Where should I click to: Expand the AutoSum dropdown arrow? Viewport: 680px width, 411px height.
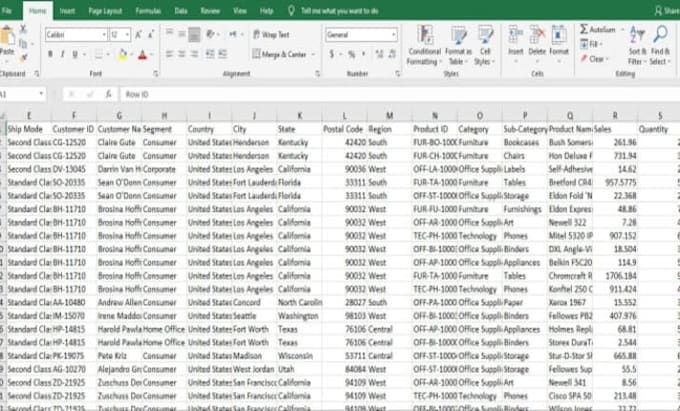(622, 29)
